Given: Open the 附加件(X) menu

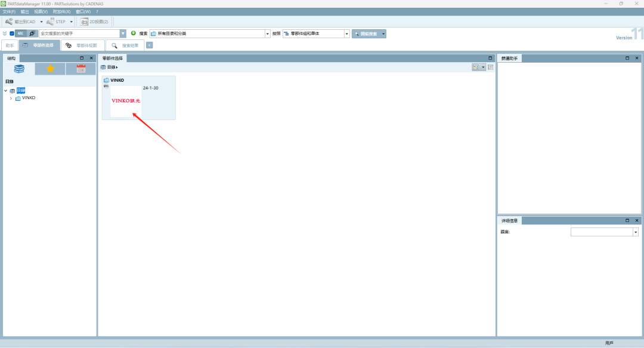Looking at the screenshot, I should tap(61, 11).
